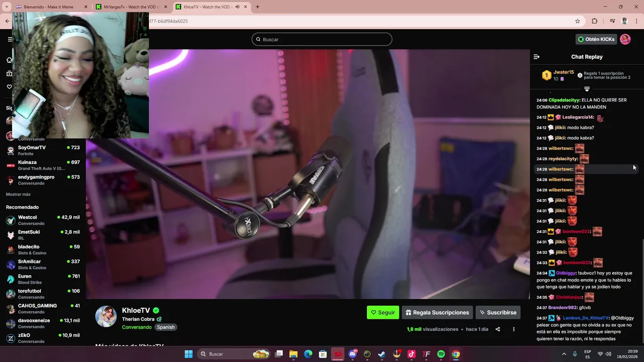
Task: Click the VOD video player
Action: (x=308, y=174)
